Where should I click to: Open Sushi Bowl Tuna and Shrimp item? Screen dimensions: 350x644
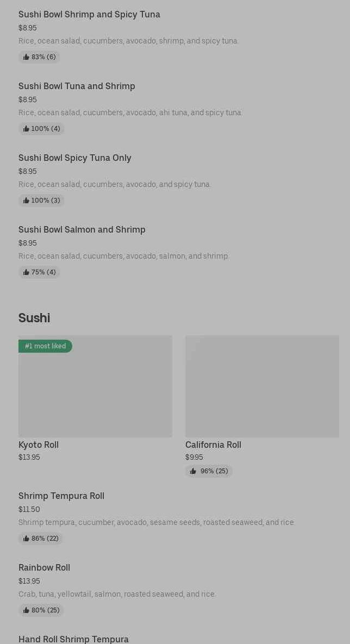[77, 86]
